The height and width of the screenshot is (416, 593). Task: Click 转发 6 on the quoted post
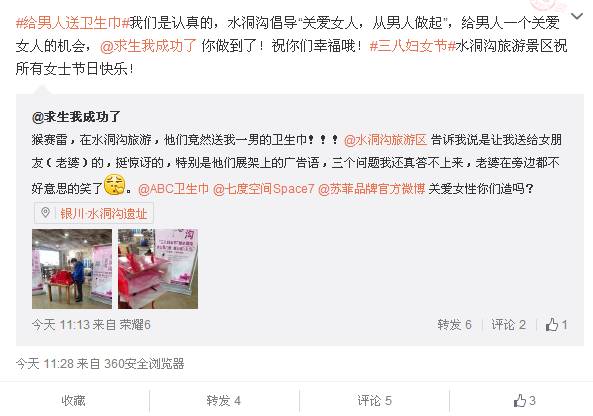pyautogui.click(x=454, y=324)
